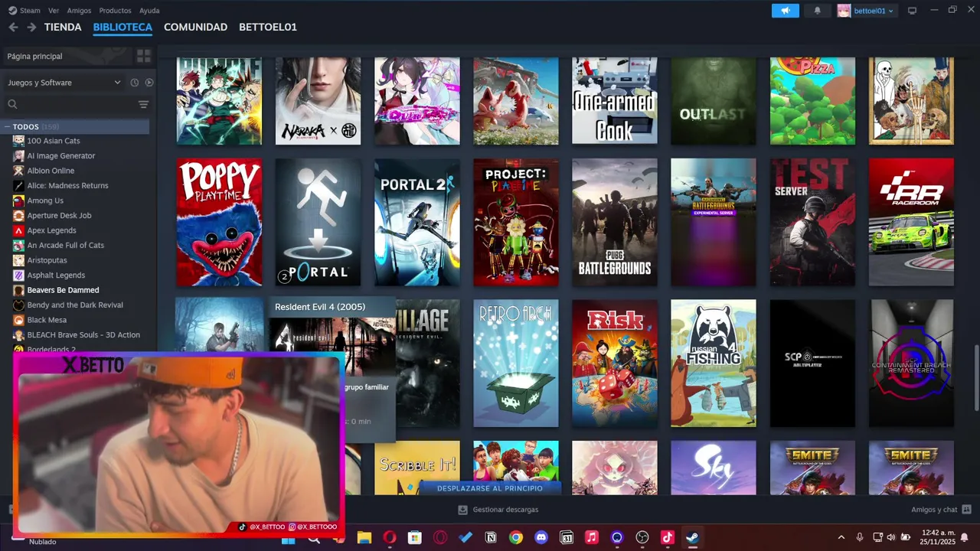Click the library search magnifier icon
The width and height of the screenshot is (980, 551).
12,104
